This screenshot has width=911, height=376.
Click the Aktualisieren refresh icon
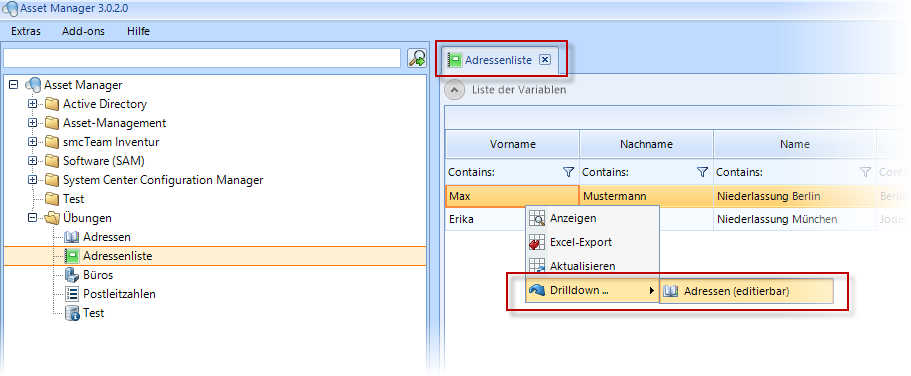(537, 266)
